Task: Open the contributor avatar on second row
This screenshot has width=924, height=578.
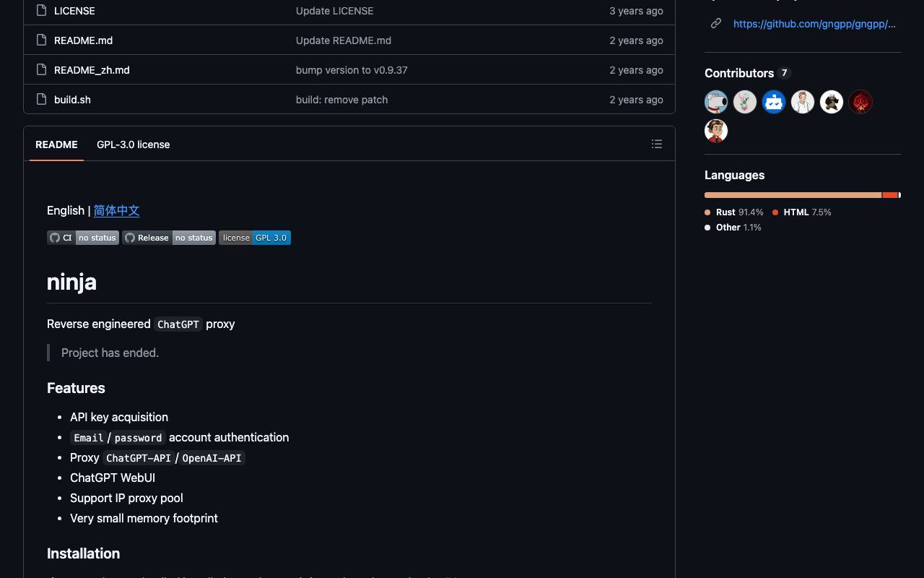Action: tap(716, 131)
